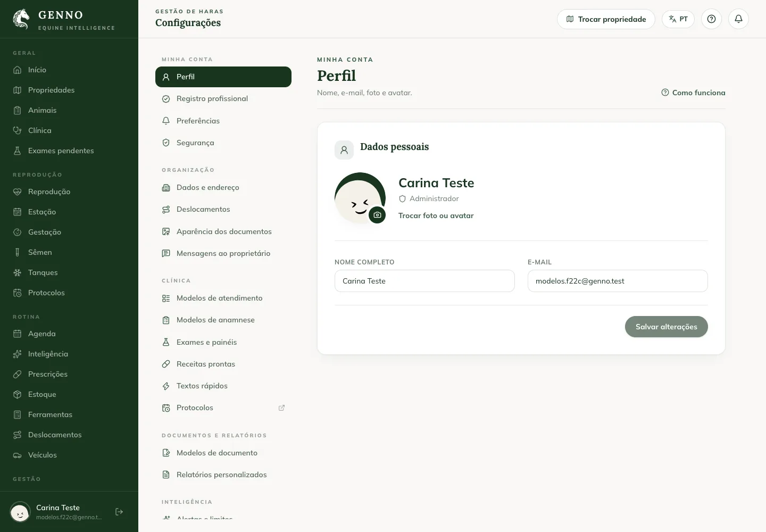Click the car icon for Veículos
Screen dimensions: 766x532
(17, 455)
